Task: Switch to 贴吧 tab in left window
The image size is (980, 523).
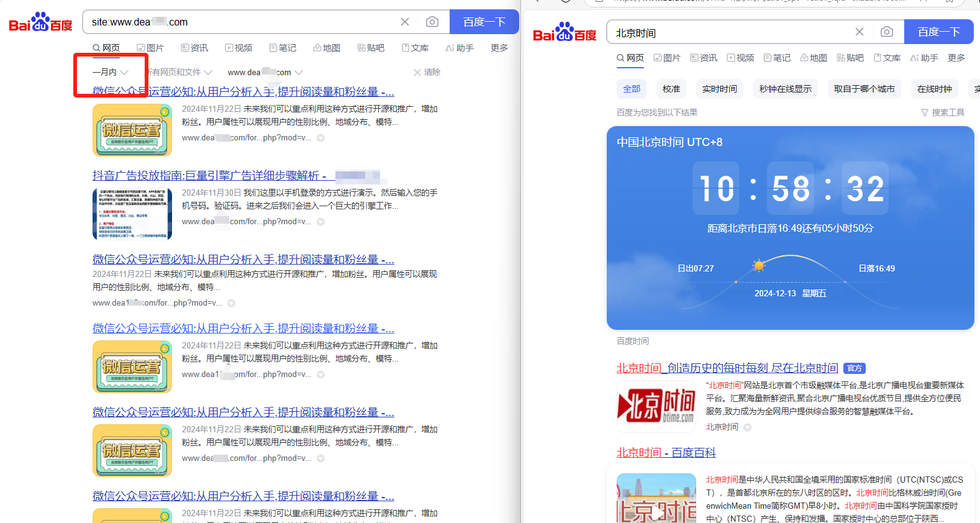Action: [x=371, y=48]
